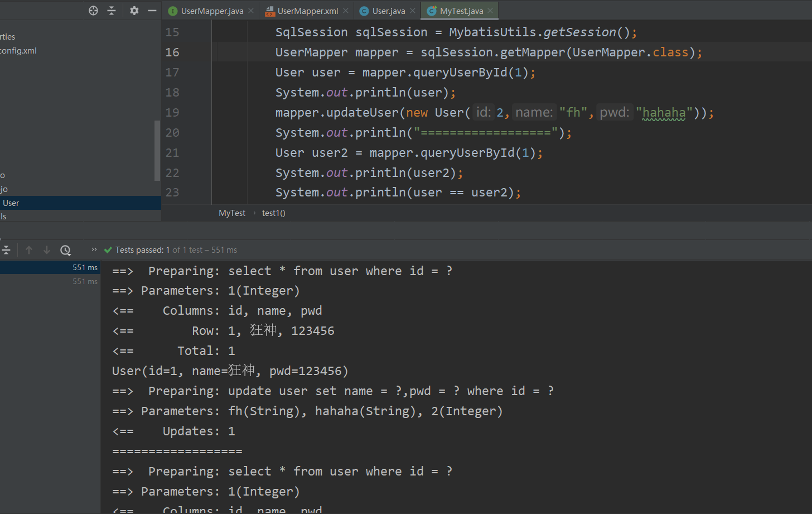This screenshot has width=812, height=514.
Task: Switch to UserMapper.xml tab
Action: pos(308,11)
